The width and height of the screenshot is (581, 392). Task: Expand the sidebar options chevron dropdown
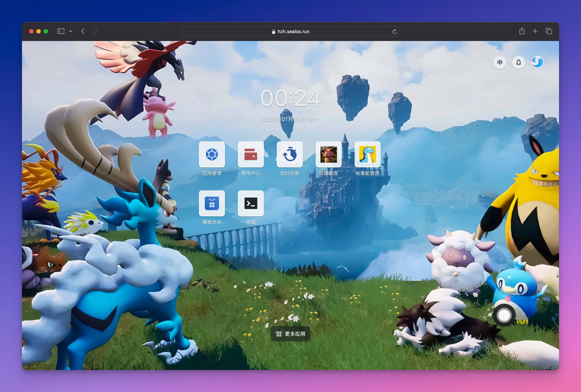tap(71, 31)
